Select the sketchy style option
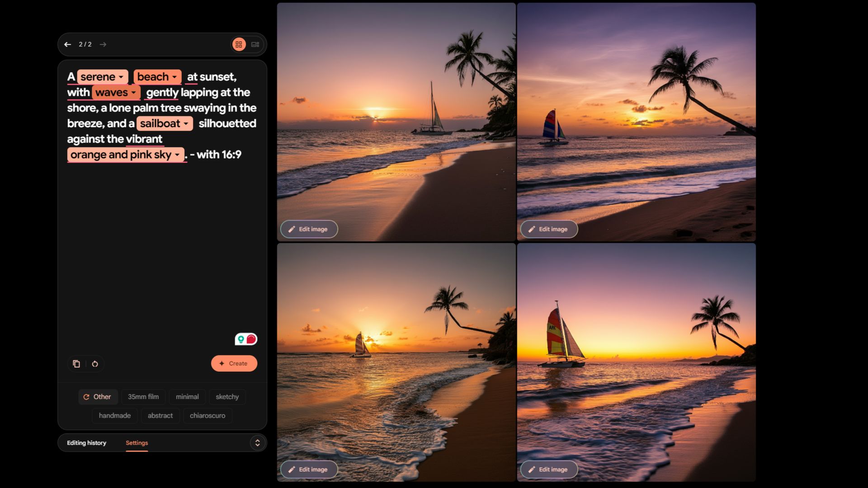The image size is (868, 488). pyautogui.click(x=227, y=396)
